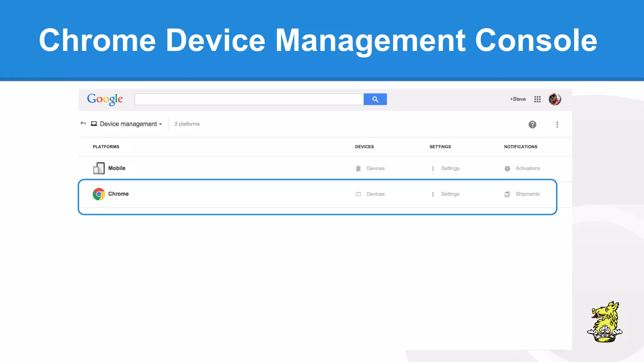
Task: Click the SETTINGS column header
Action: (440, 147)
